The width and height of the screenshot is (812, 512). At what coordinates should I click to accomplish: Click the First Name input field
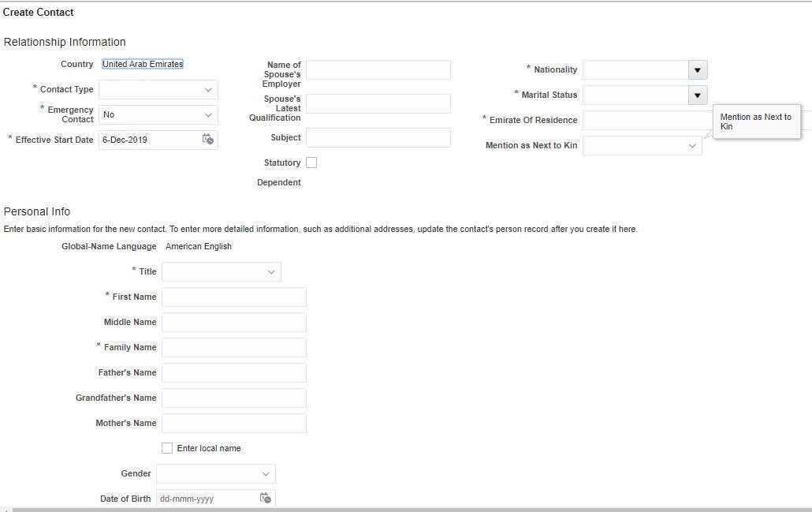coord(233,297)
